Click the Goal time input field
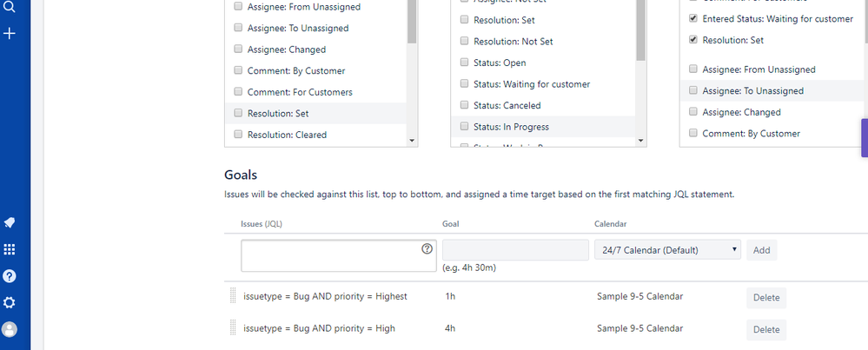Viewport: 868px width, 350px height. pyautogui.click(x=515, y=250)
